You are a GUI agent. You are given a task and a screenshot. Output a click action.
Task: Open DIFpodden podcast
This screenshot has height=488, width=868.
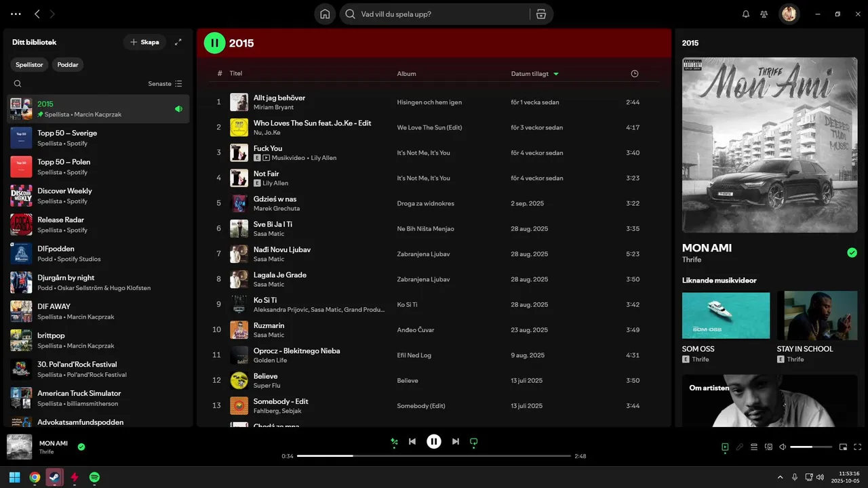(98, 253)
